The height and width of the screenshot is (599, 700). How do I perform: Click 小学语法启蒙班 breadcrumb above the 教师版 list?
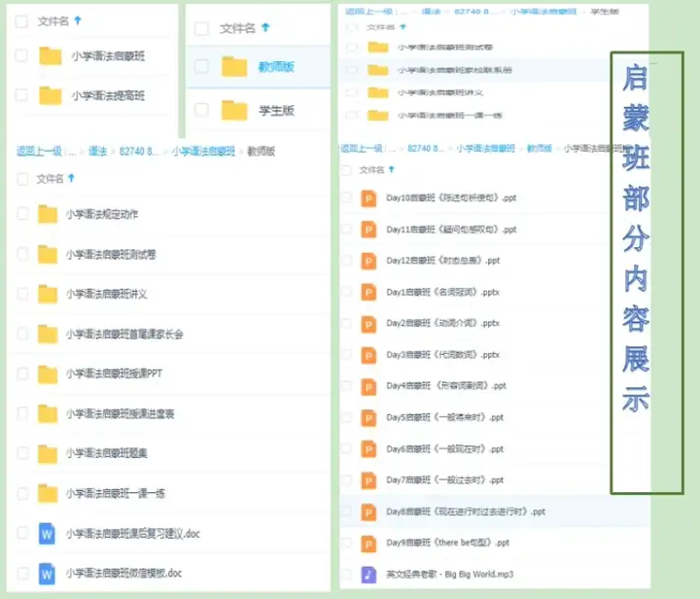(x=203, y=152)
